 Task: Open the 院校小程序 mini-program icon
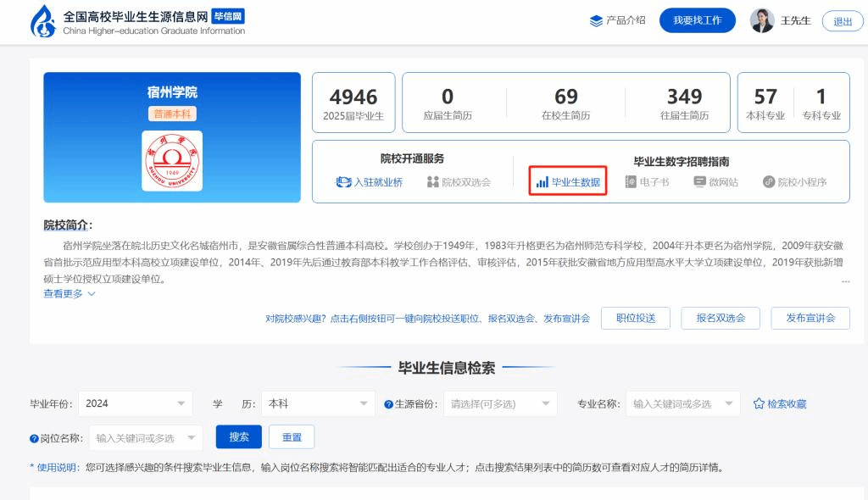(x=769, y=181)
